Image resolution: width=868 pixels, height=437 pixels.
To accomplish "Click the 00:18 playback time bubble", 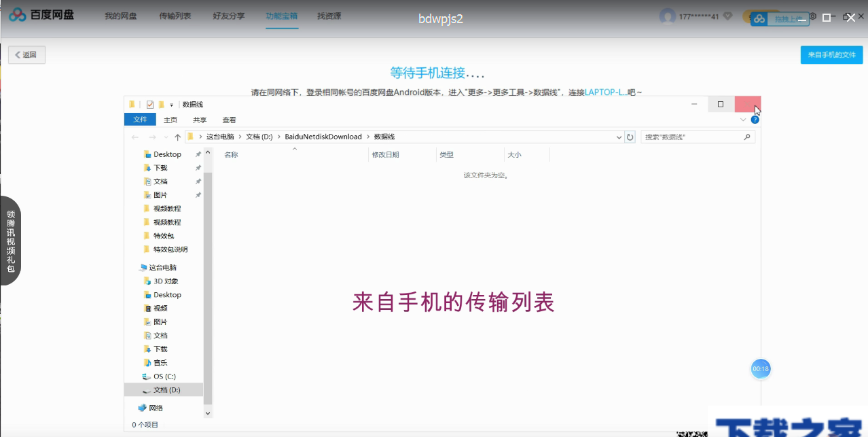I will 760,368.
